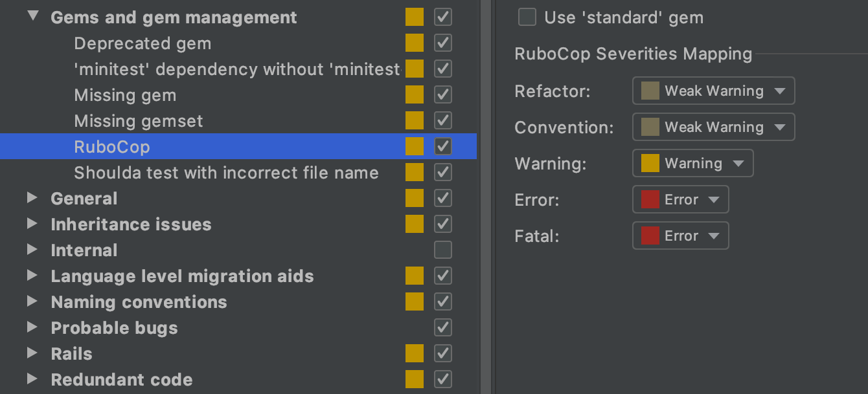
Task: Click the severity swatch beside Missing gem
Action: point(415,94)
